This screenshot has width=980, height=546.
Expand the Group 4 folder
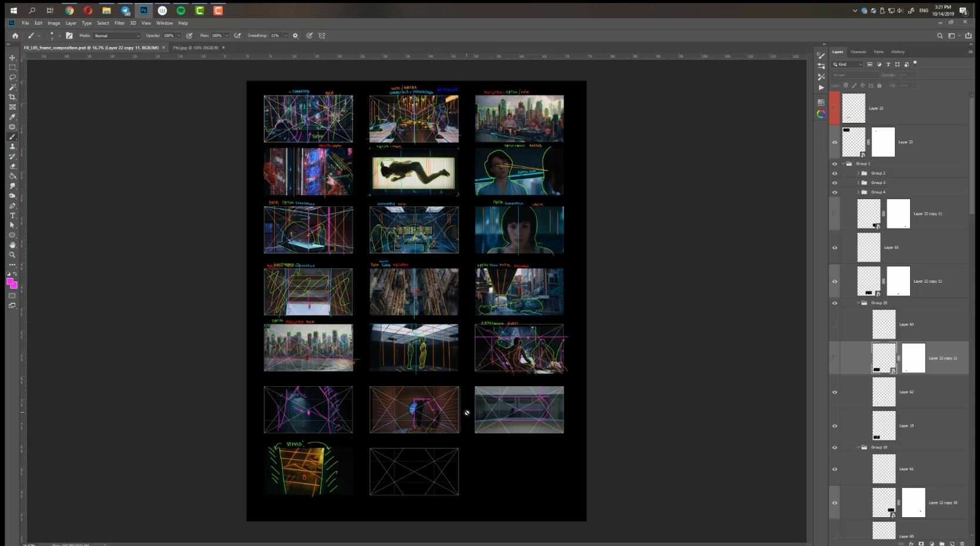(858, 192)
